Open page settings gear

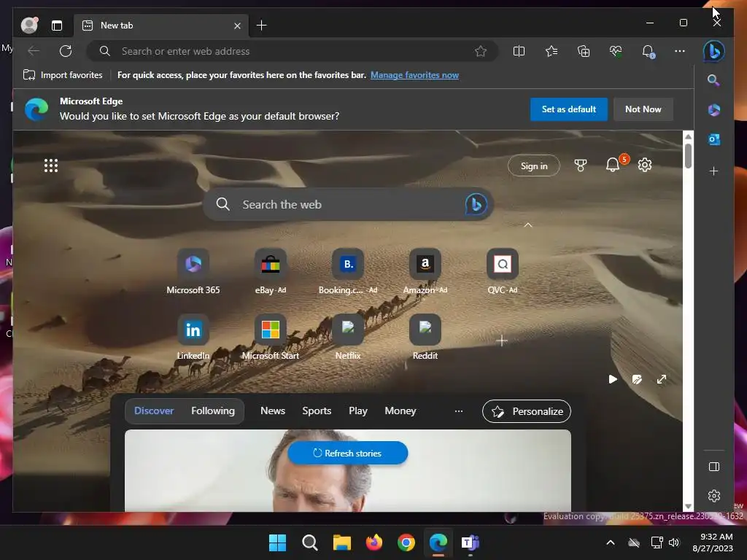645,165
